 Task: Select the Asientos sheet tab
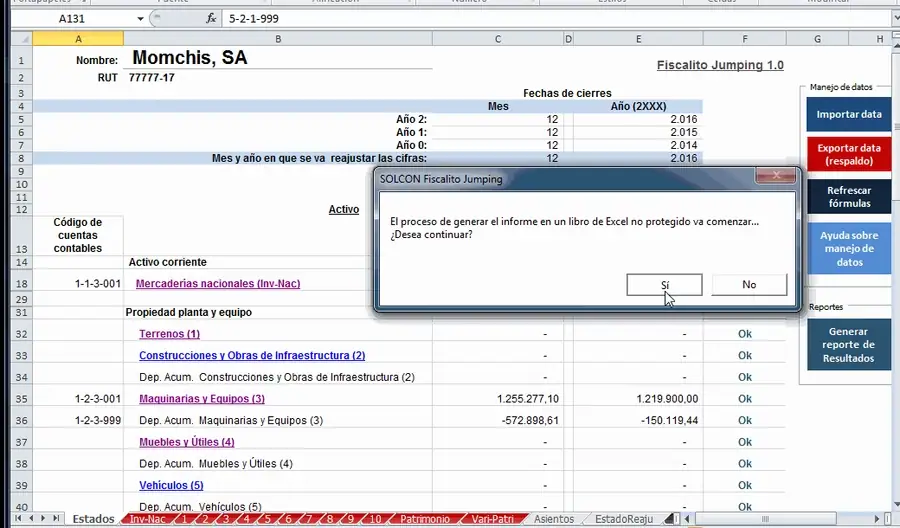pyautogui.click(x=554, y=519)
